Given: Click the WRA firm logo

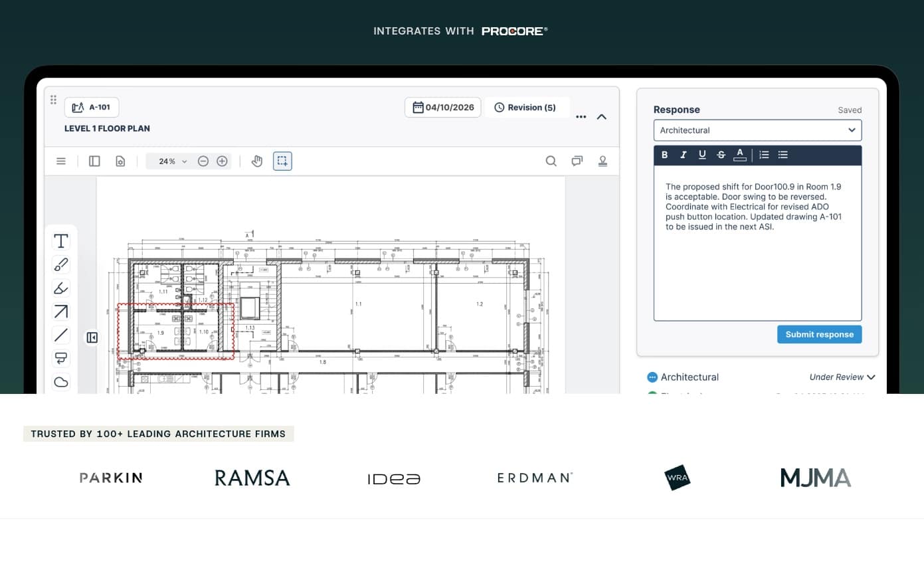Looking at the screenshot, I should pyautogui.click(x=678, y=478).
